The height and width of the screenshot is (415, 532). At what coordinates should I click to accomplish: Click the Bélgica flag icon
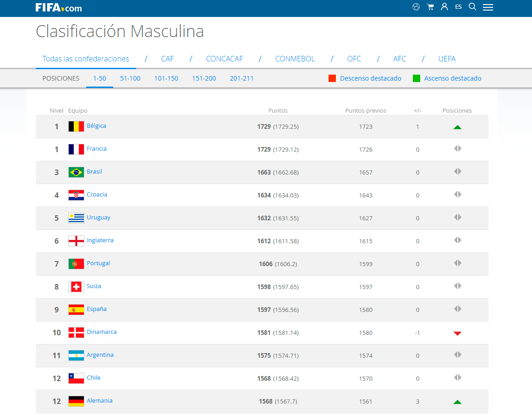coord(76,126)
